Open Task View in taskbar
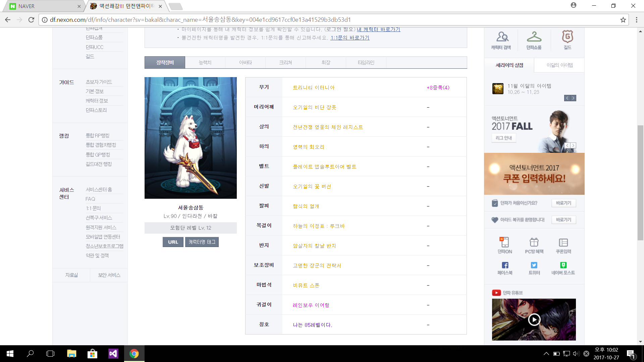Screen dimensions: 644x362 pos(50,354)
